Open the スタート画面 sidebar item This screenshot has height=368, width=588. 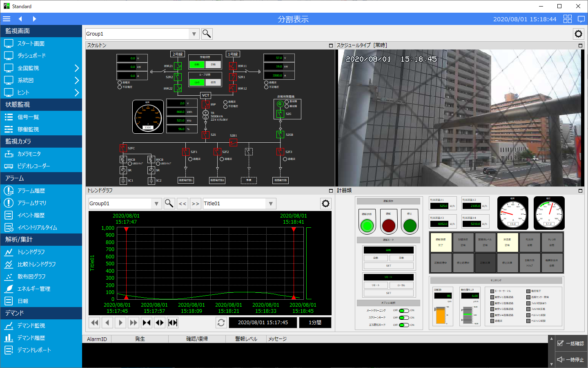(41, 43)
